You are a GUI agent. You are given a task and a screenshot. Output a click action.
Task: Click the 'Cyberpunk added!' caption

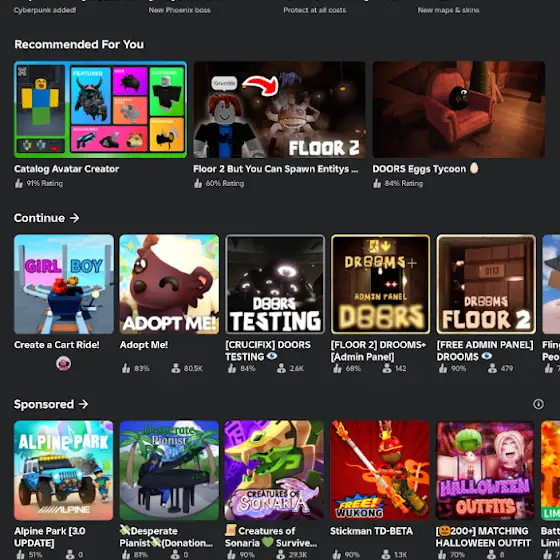45,10
